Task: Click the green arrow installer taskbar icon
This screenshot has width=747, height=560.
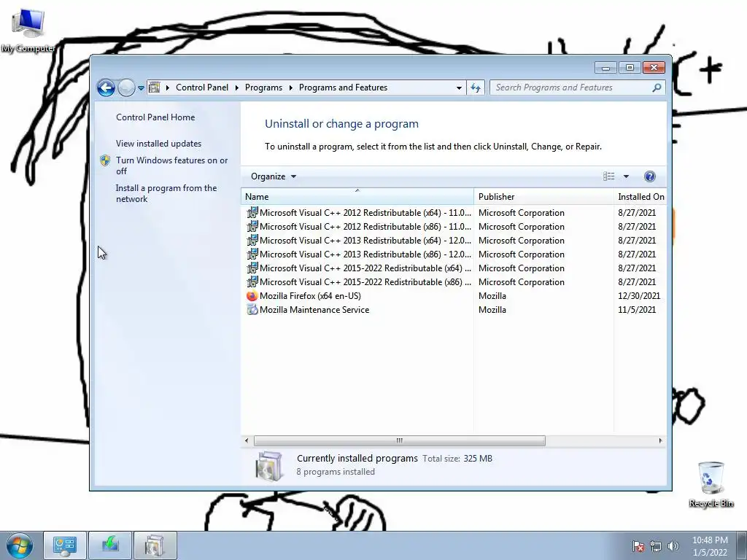Action: 110,545
